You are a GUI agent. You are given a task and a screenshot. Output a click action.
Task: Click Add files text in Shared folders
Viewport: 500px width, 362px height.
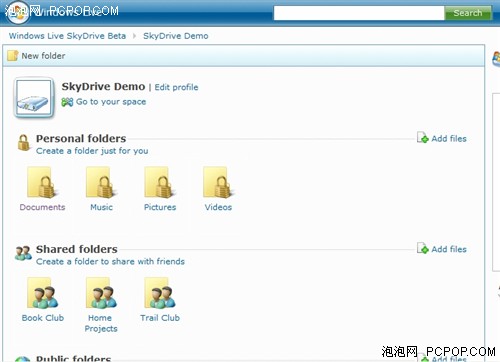pyautogui.click(x=449, y=249)
